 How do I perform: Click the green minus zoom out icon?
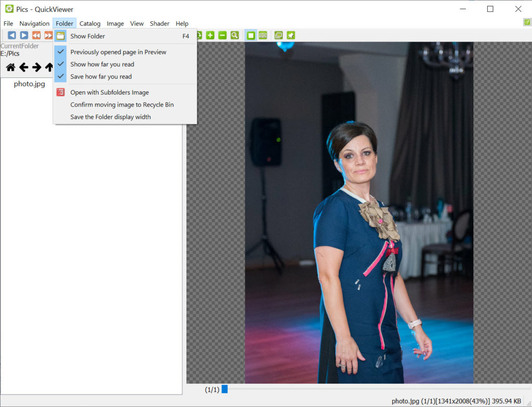coord(222,35)
